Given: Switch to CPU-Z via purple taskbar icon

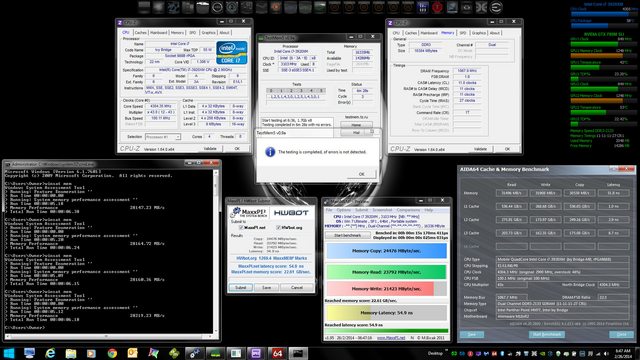Looking at the screenshot, I should point(256,353).
